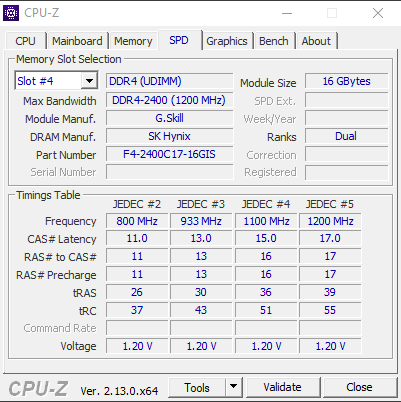Click the SK Hynix DRAM manufacturer value
Image resolution: width=401 pixels, height=402 pixels.
tap(169, 136)
